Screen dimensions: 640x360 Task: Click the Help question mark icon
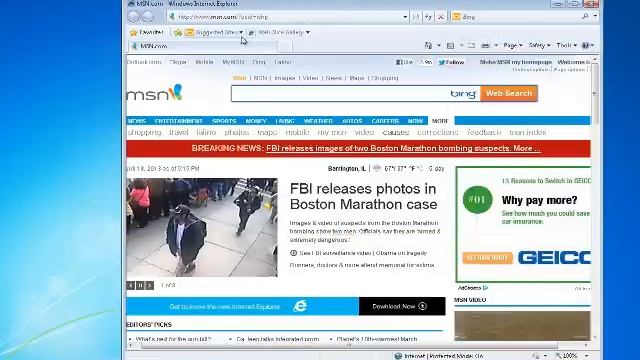pos(585,45)
